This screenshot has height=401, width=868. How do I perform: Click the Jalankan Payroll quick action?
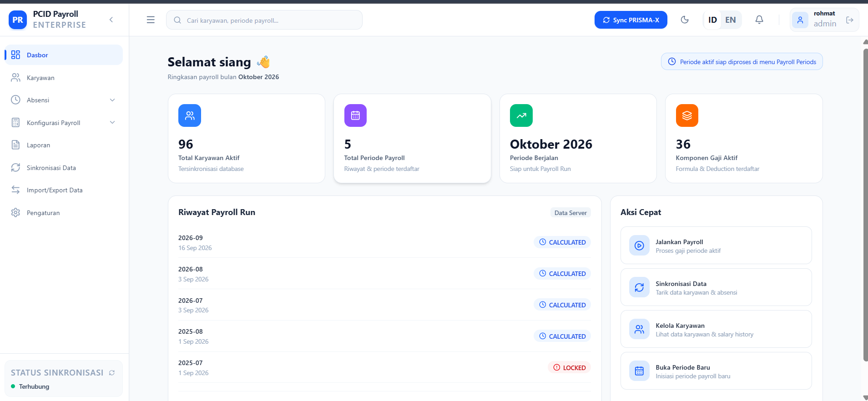click(716, 246)
